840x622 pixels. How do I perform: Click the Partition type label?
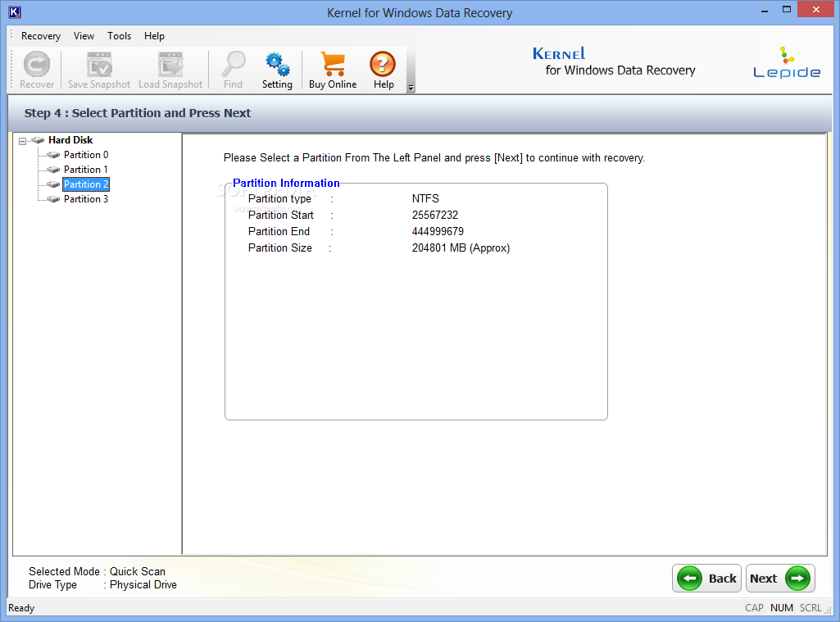(x=279, y=199)
